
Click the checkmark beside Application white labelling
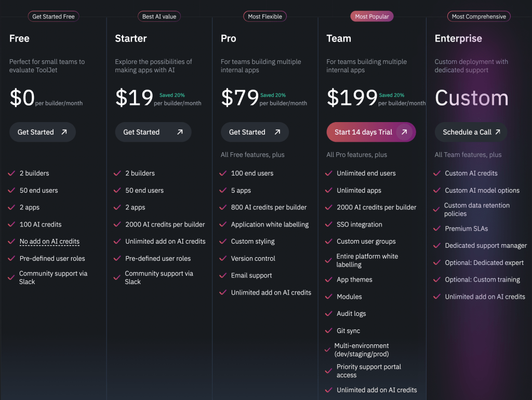pyautogui.click(x=222, y=224)
